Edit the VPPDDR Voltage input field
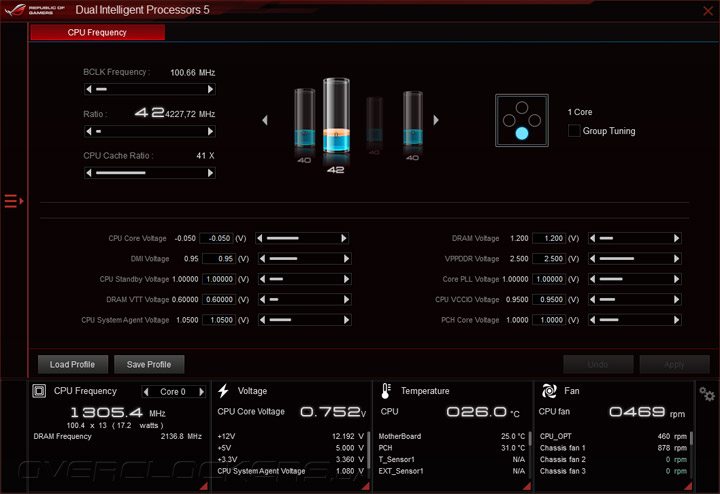The width and height of the screenshot is (720, 494). pyautogui.click(x=549, y=258)
